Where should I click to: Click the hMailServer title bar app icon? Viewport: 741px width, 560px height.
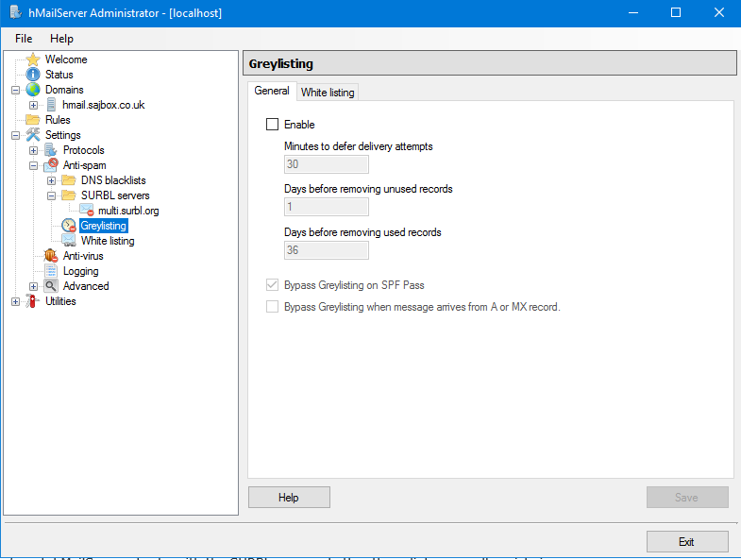pos(15,12)
